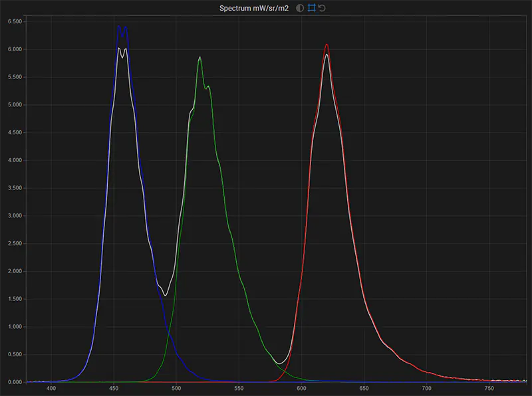Click the 6.500 y-axis label
532x396 pixels.
click(x=14, y=21)
